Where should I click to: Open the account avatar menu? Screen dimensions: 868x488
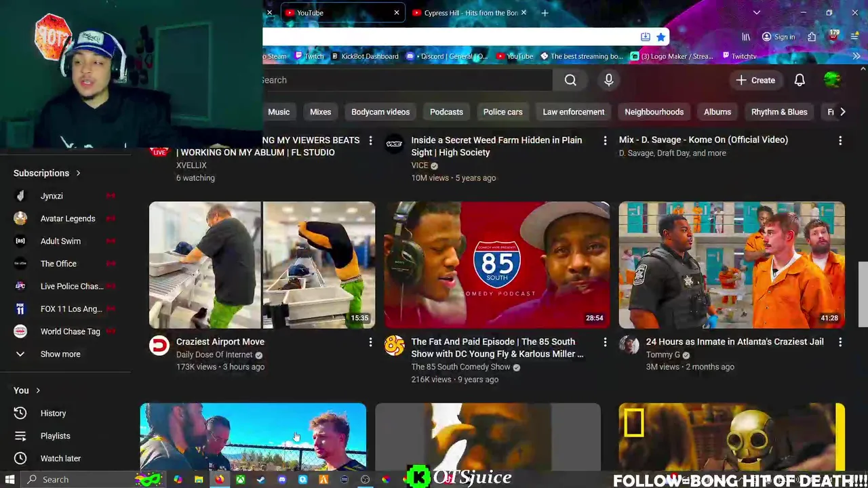(832, 80)
